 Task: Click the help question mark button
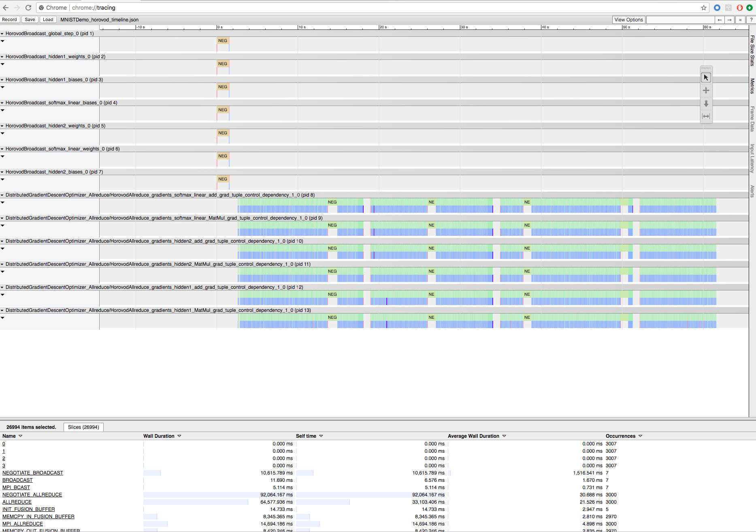pos(751,20)
